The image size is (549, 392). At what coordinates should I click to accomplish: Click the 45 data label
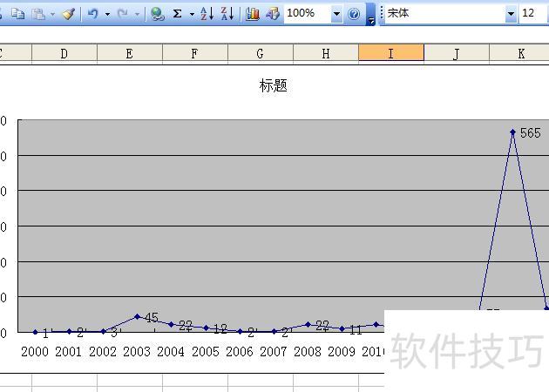pyautogui.click(x=152, y=317)
